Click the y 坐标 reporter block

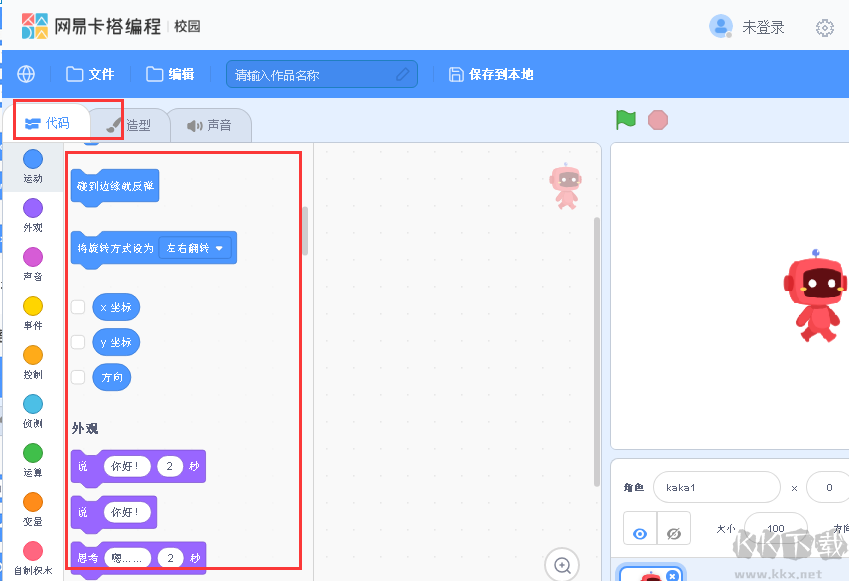pyautogui.click(x=116, y=342)
